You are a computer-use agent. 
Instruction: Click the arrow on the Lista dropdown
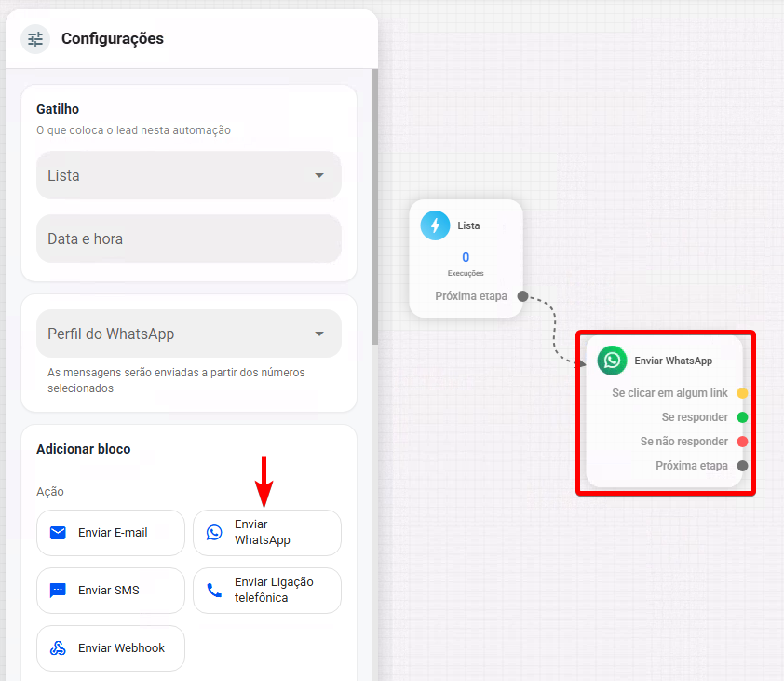pos(319,176)
